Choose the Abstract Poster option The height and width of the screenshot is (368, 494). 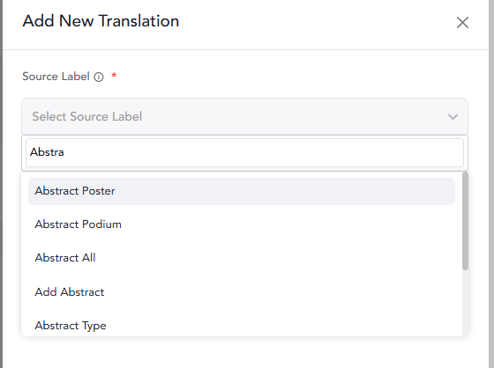click(241, 191)
